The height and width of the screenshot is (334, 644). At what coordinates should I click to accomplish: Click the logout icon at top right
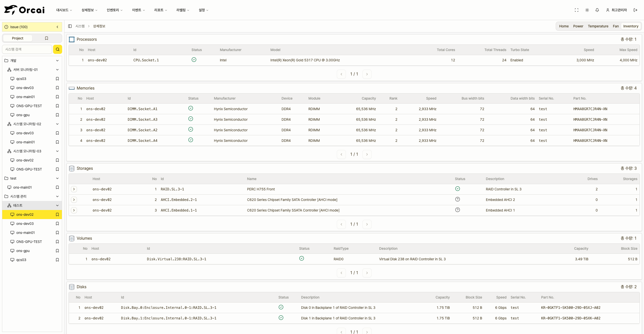[635, 10]
